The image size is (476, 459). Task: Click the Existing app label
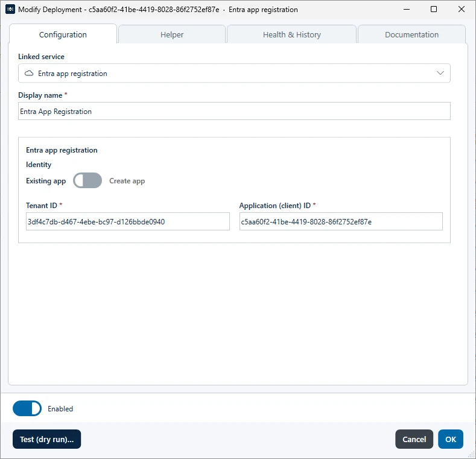46,181
